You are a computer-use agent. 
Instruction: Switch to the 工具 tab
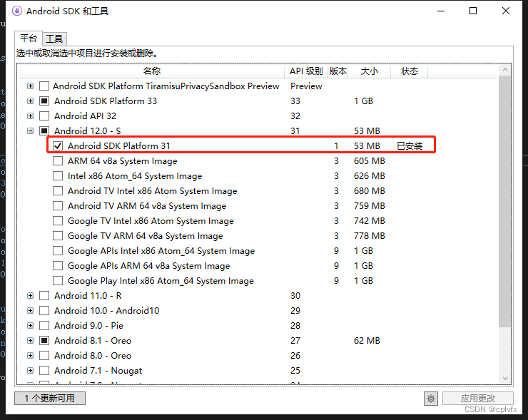pyautogui.click(x=54, y=39)
